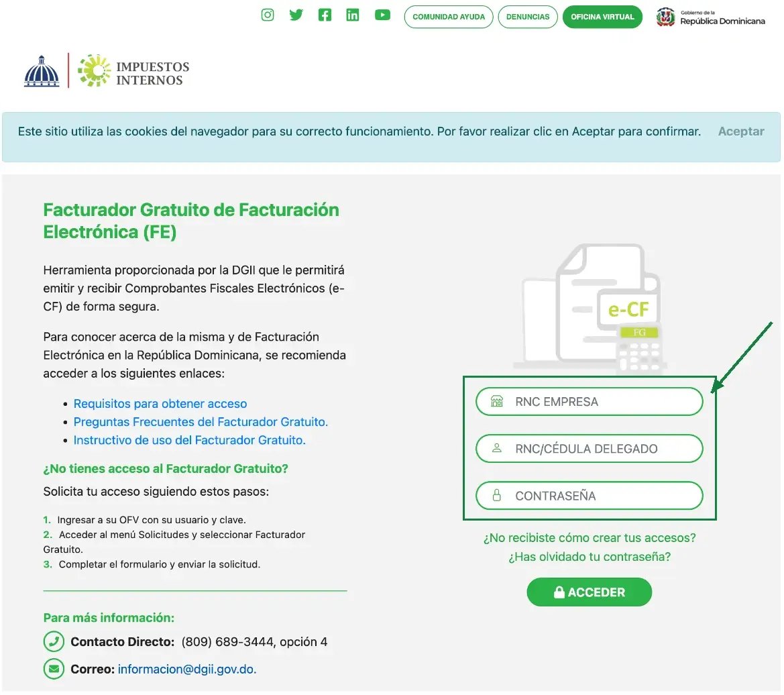Viewport: 784px width, 695px height.
Task: Open the YouTube social icon
Action: pyautogui.click(x=382, y=15)
